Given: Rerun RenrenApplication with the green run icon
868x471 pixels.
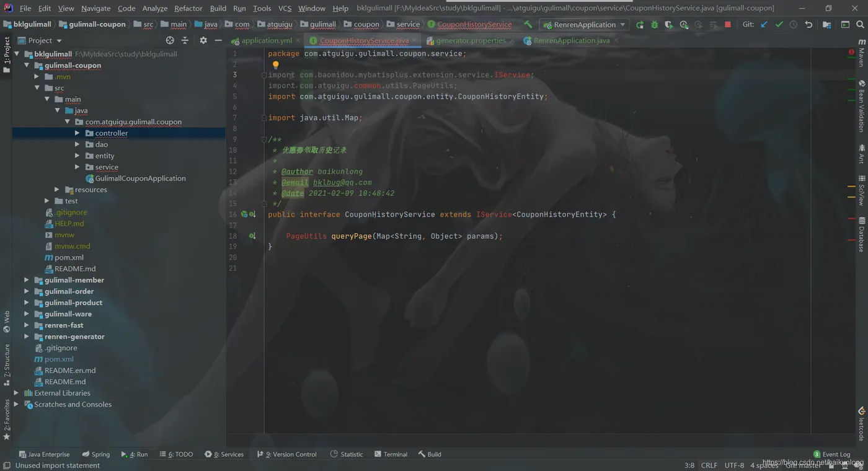Looking at the screenshot, I should (640, 25).
